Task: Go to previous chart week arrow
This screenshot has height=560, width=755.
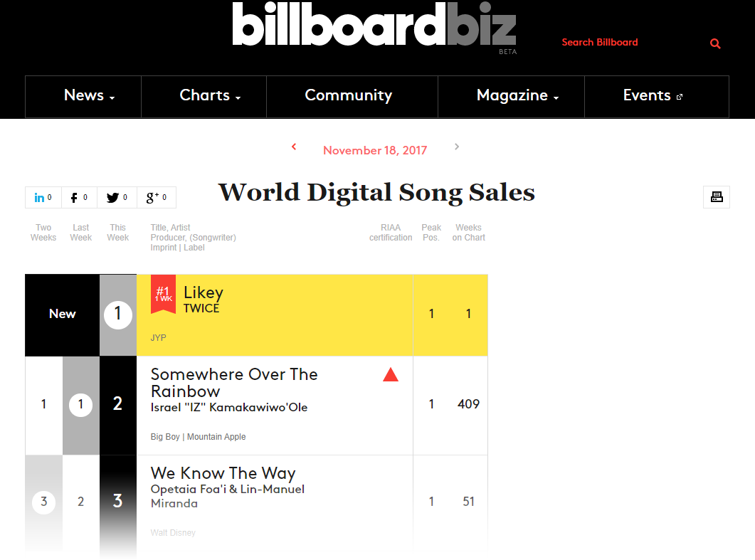Action: pyautogui.click(x=294, y=147)
